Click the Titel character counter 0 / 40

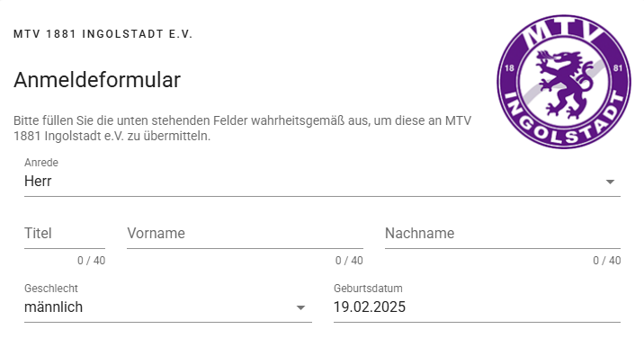(x=91, y=261)
